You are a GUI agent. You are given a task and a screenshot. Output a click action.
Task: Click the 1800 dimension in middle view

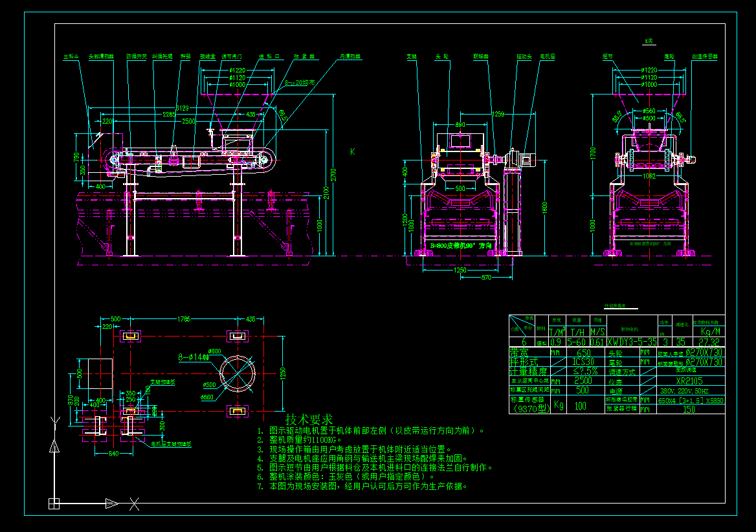(545, 207)
